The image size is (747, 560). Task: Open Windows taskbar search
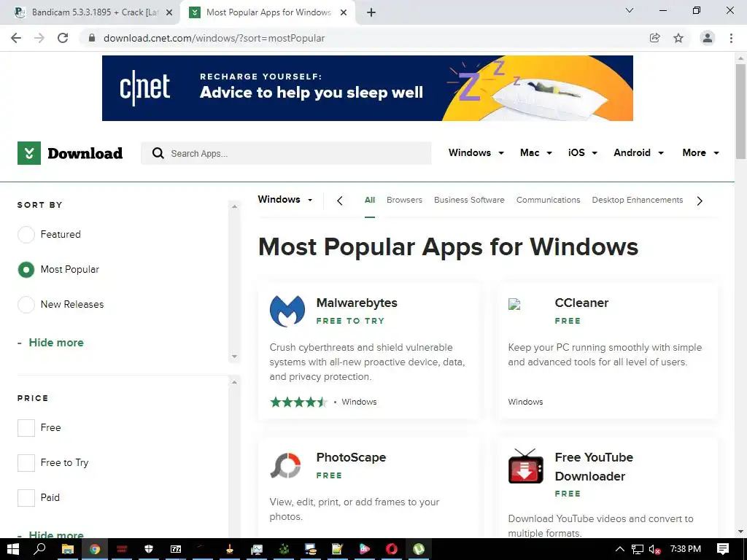point(39,549)
